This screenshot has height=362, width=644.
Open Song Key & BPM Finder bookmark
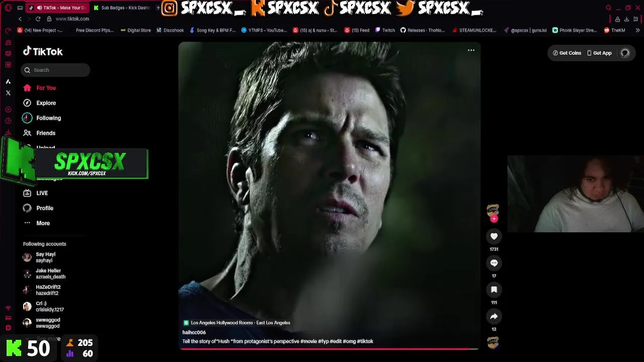coord(212,30)
